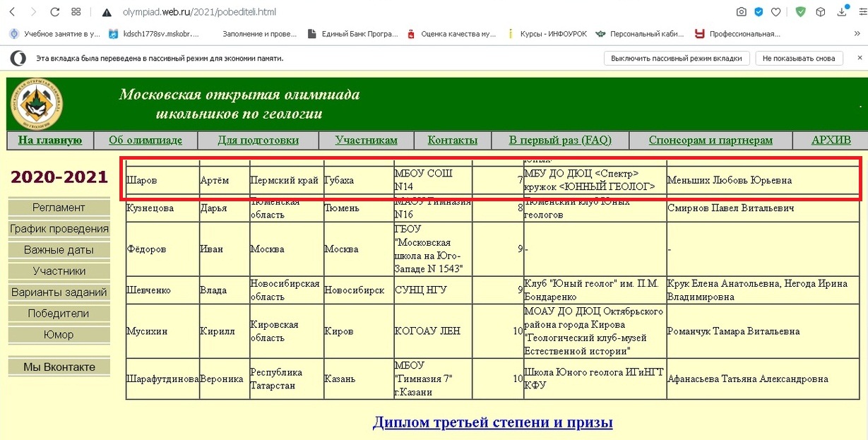Click the 'Участники' sidebar button
This screenshot has height=440, width=868.
[x=59, y=271]
